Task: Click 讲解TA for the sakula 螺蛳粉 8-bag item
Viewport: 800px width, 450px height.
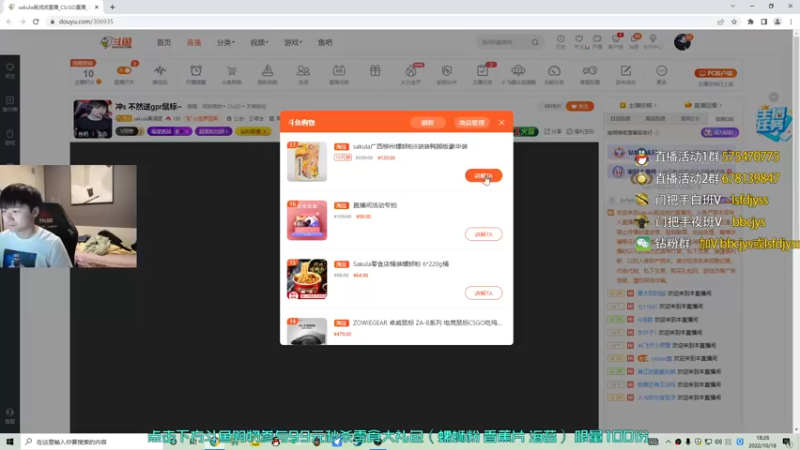Action: 483,176
